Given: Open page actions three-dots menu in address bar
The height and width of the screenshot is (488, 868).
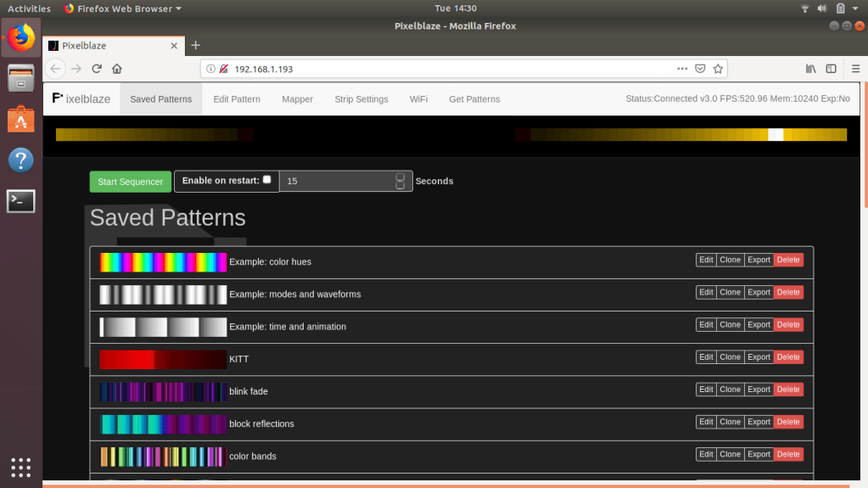Looking at the screenshot, I should (682, 69).
